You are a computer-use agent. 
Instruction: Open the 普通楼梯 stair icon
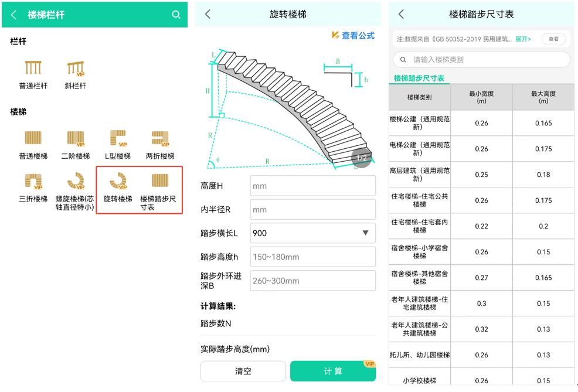coord(33,139)
